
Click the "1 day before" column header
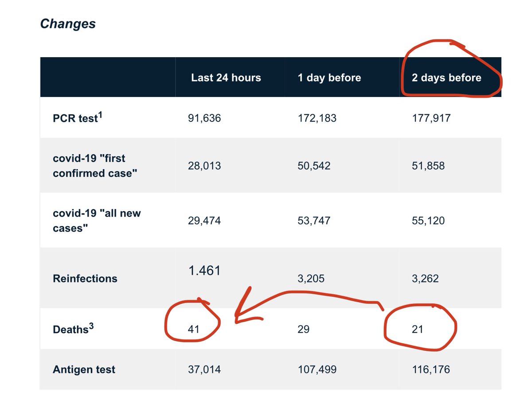(x=329, y=78)
